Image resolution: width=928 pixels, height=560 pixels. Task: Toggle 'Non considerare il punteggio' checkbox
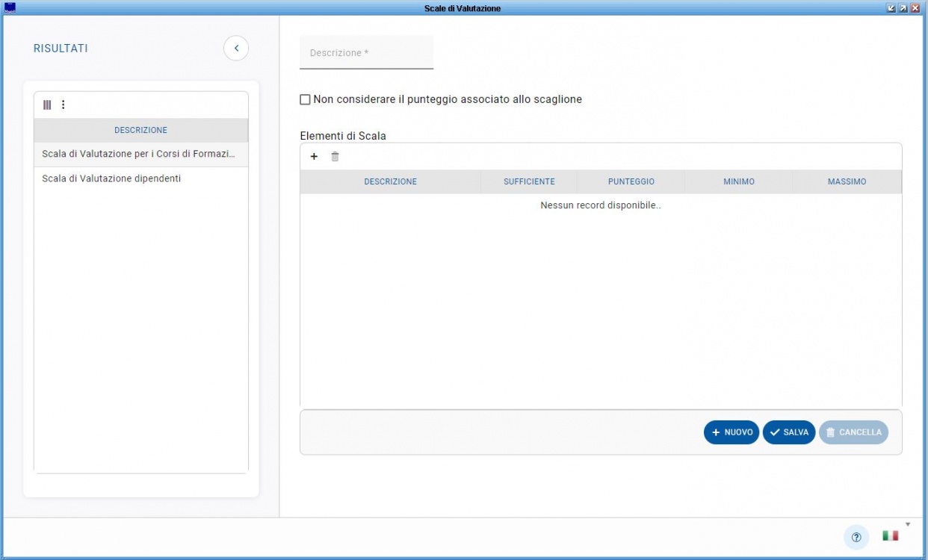[x=305, y=99]
